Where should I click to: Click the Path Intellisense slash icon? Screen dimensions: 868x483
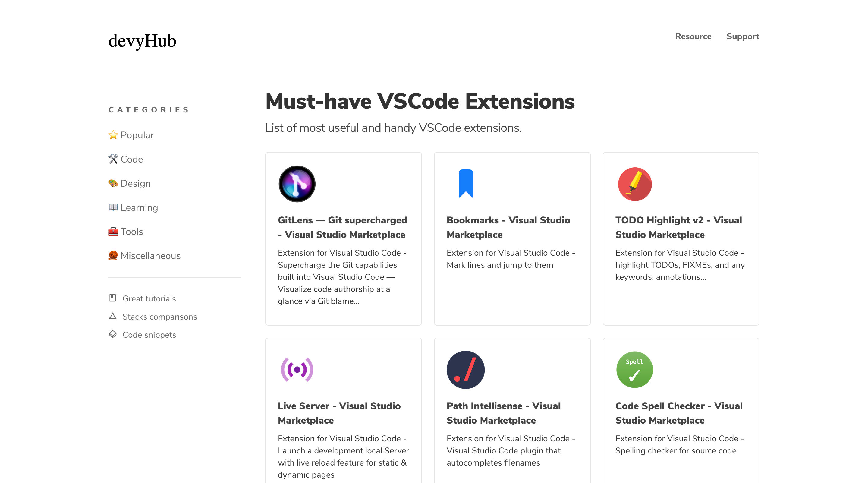(x=466, y=369)
